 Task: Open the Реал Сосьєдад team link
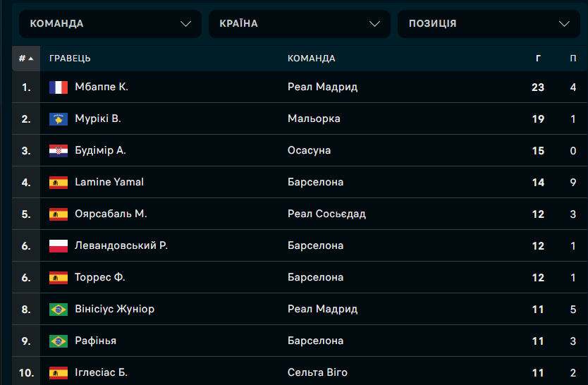pos(326,214)
